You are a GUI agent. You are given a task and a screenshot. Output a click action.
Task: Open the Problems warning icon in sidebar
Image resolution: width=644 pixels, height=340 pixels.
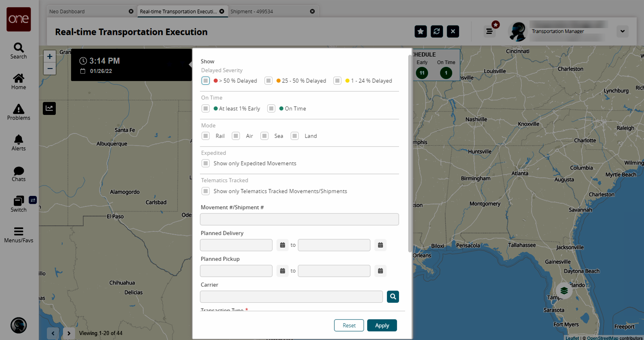click(19, 112)
